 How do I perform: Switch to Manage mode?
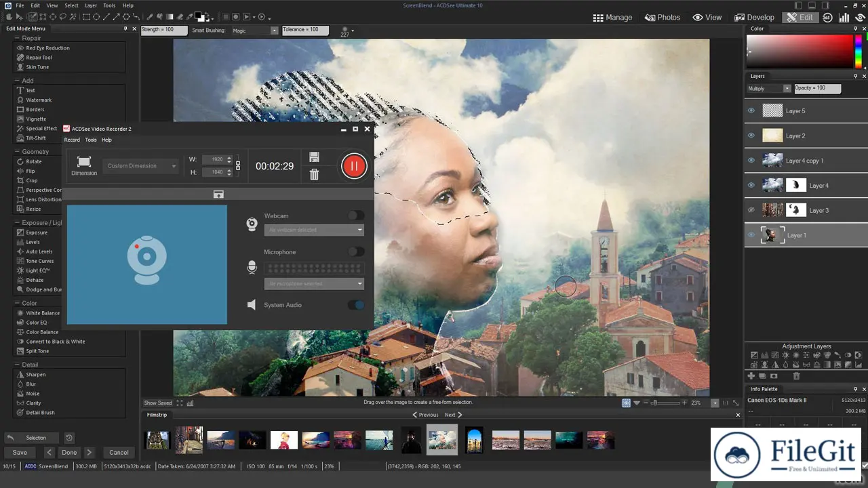(612, 18)
